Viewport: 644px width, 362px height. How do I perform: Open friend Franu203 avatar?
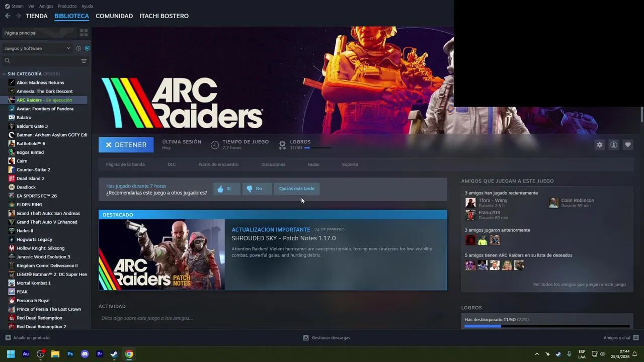[x=470, y=215]
